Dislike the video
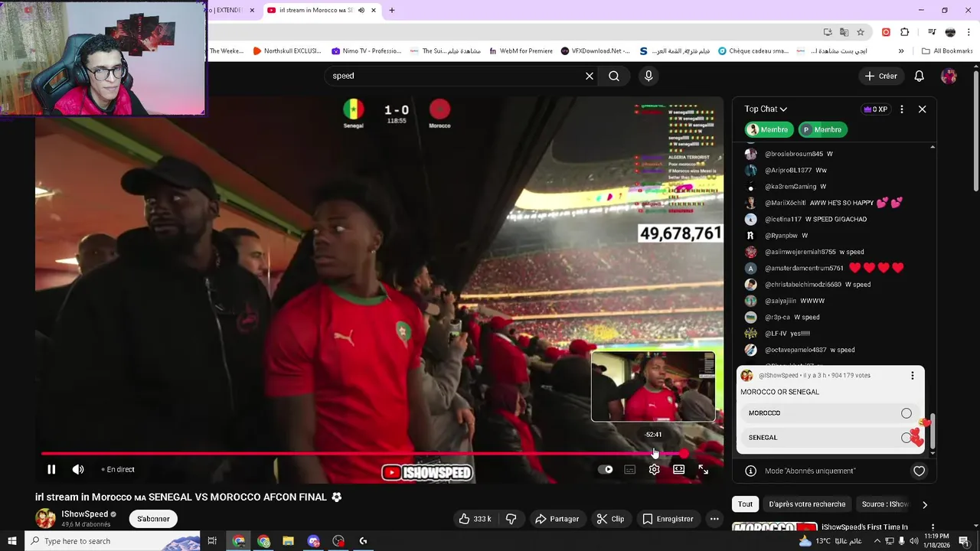This screenshot has height=551, width=980. (x=511, y=519)
